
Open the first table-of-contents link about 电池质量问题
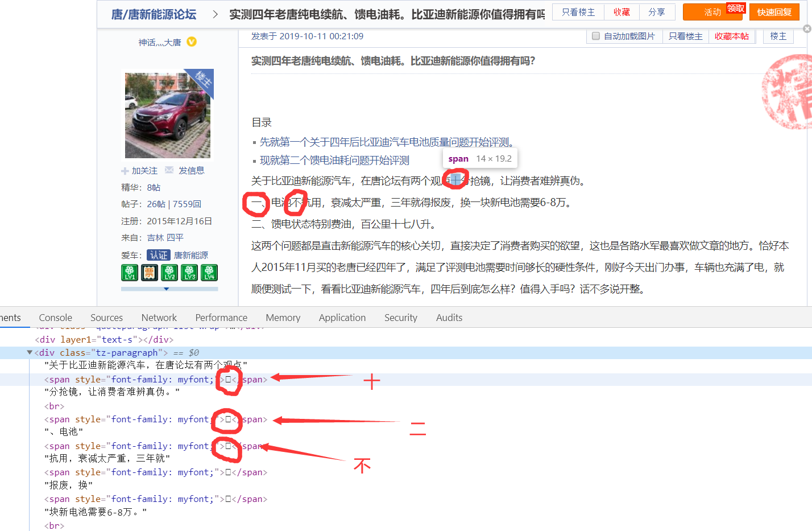(387, 142)
